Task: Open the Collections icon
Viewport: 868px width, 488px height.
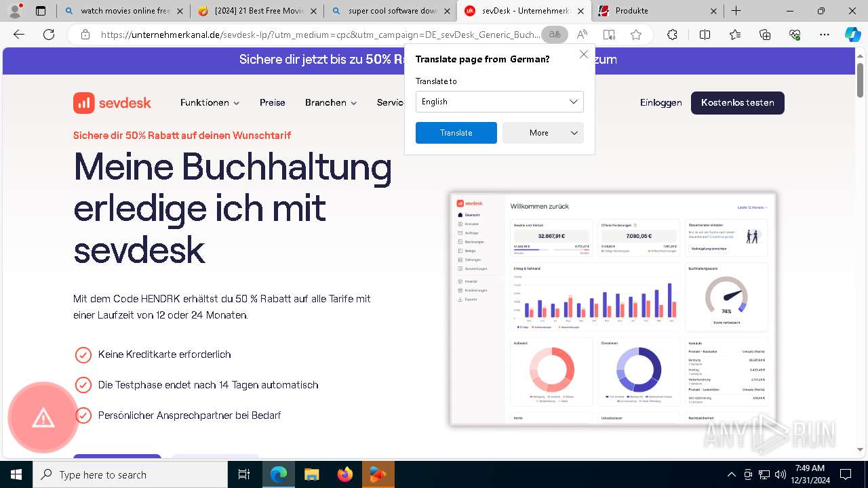Action: coord(765,35)
